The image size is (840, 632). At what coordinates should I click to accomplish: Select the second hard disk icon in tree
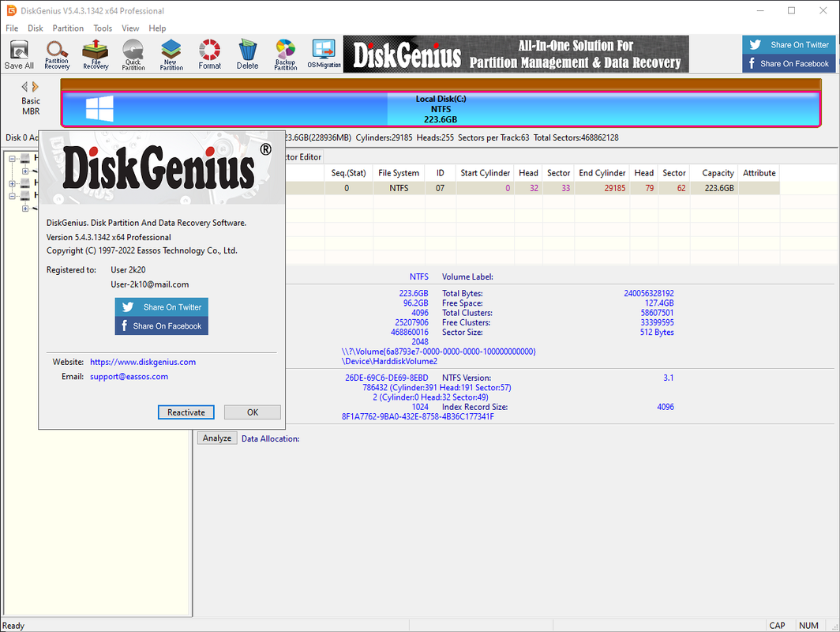click(25, 182)
